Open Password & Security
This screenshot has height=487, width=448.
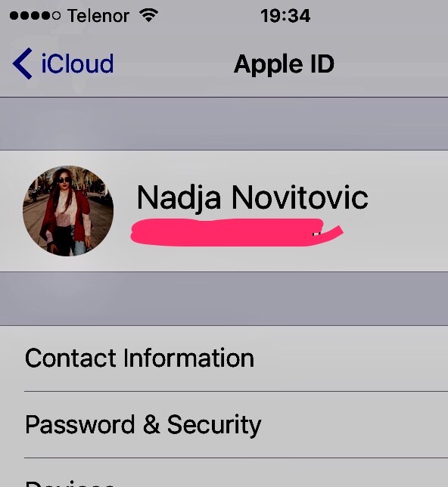tap(224, 424)
